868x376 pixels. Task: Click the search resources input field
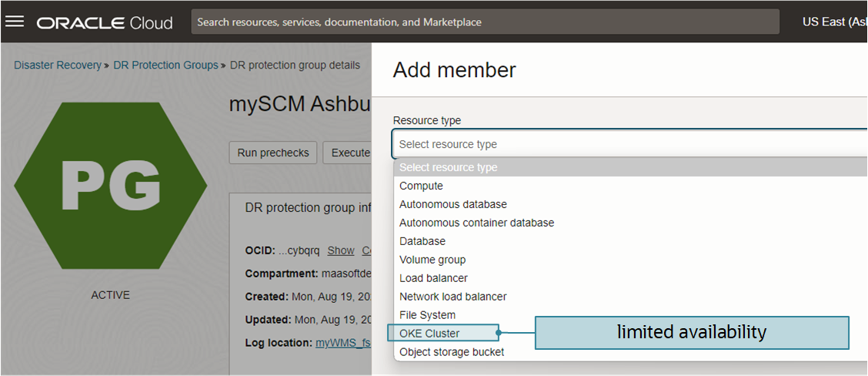pyautogui.click(x=485, y=22)
